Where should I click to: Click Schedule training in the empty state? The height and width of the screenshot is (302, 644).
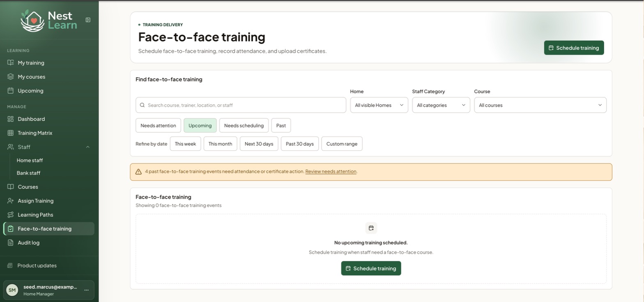(x=371, y=268)
